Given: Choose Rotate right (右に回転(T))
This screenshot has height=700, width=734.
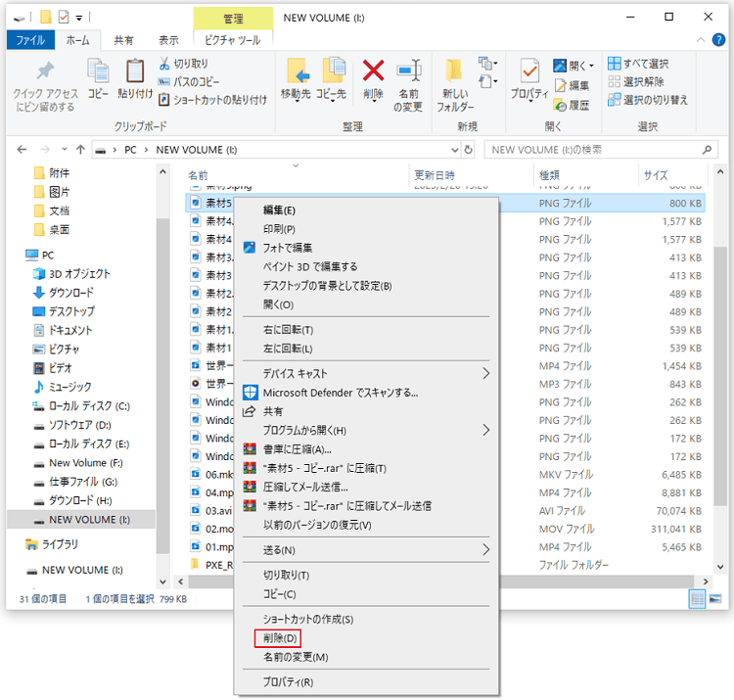Looking at the screenshot, I should (288, 330).
